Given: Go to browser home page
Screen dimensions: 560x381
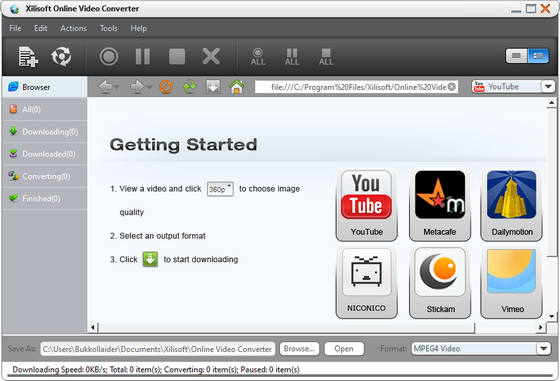Looking at the screenshot, I should point(237,87).
